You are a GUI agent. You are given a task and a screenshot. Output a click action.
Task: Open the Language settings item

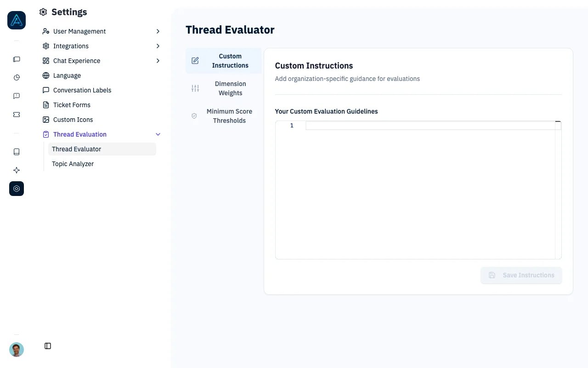coord(102,75)
